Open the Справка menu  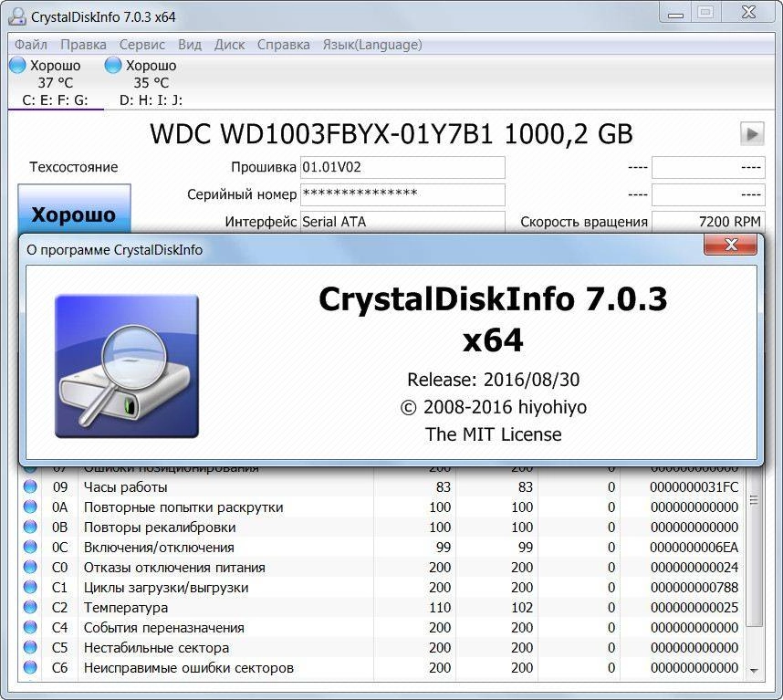pyautogui.click(x=283, y=45)
